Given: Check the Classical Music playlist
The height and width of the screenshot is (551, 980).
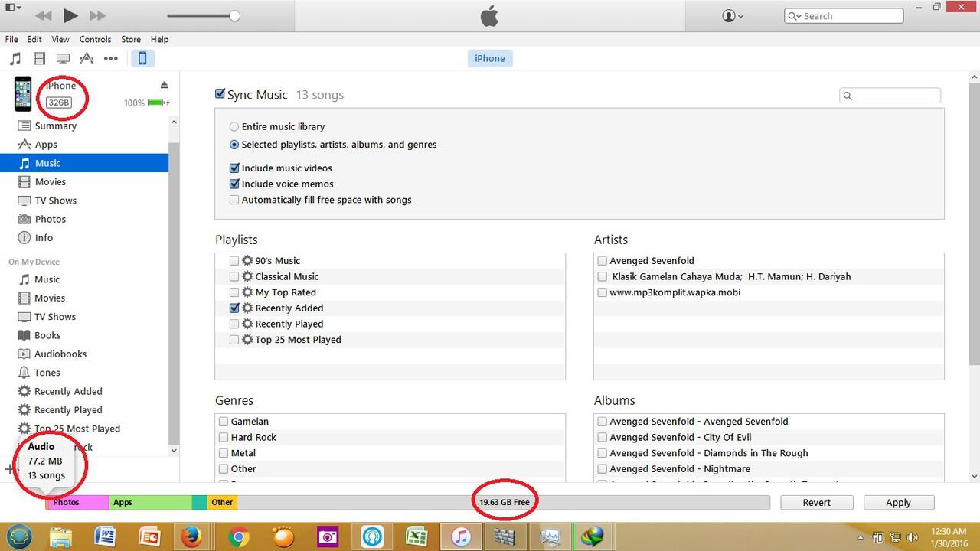Looking at the screenshot, I should [234, 276].
